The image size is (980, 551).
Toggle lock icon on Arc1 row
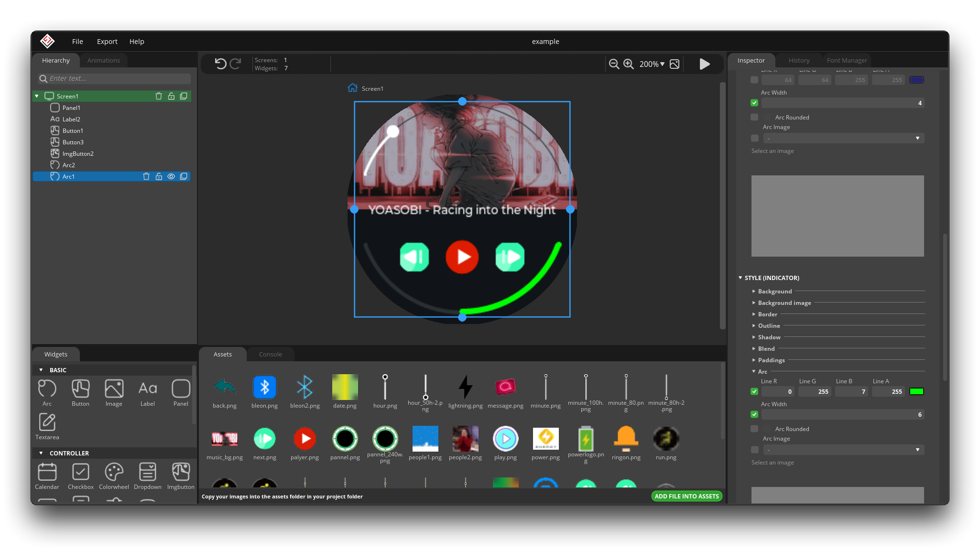(159, 176)
